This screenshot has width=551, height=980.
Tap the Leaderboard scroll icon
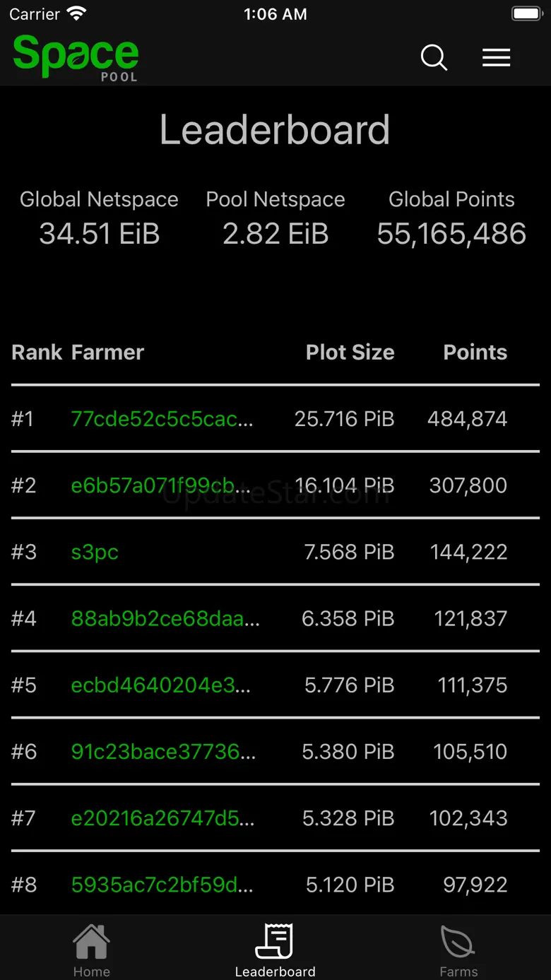pos(275,942)
